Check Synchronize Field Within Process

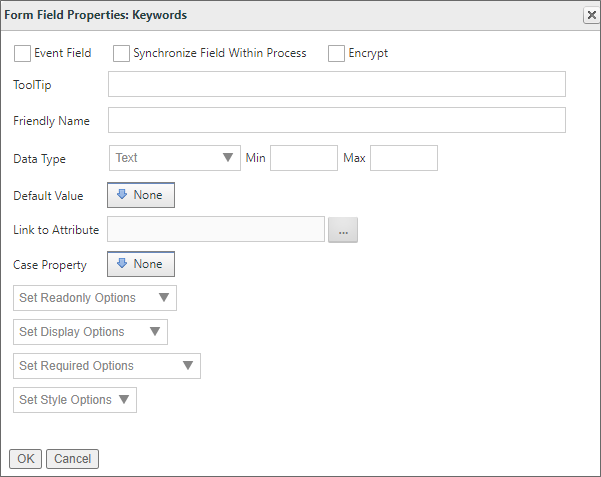point(121,53)
